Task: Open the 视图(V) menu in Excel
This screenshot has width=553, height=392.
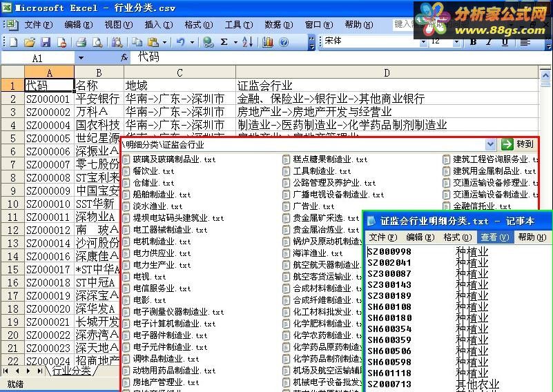Action: pyautogui.click(x=119, y=25)
